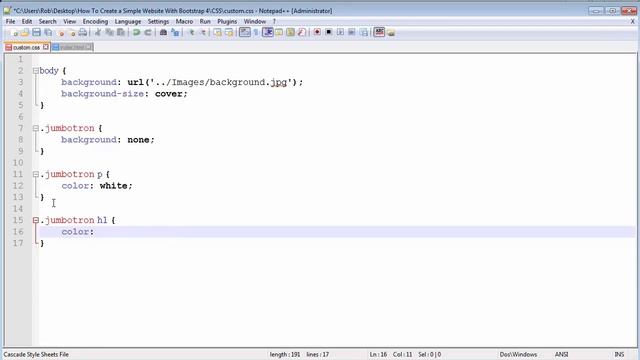The height and width of the screenshot is (360, 640).
Task: Start macro recording with red record icon
Action: point(317,32)
